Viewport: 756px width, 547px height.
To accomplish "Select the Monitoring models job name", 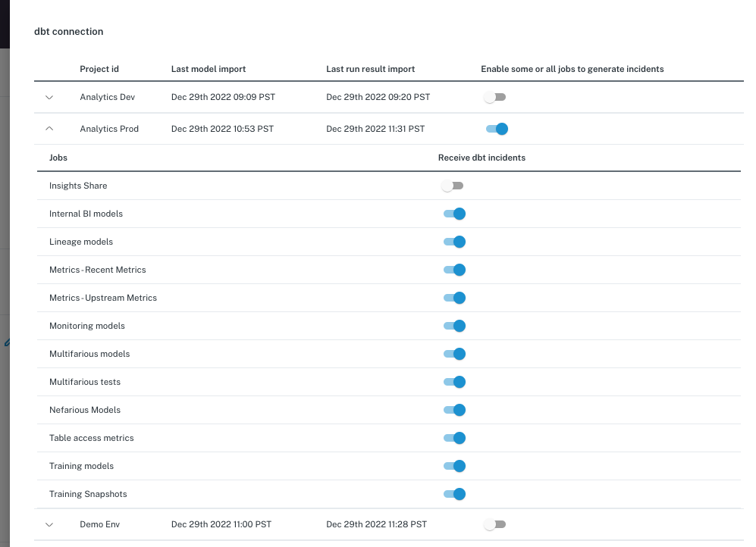I will [87, 326].
